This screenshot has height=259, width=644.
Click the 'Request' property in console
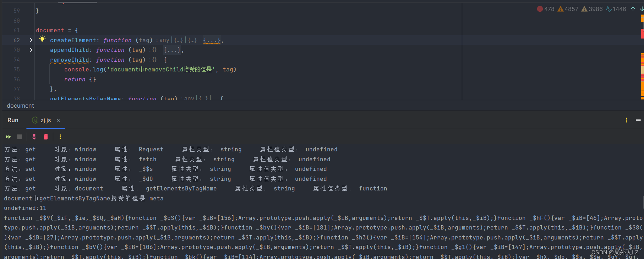[x=151, y=150]
